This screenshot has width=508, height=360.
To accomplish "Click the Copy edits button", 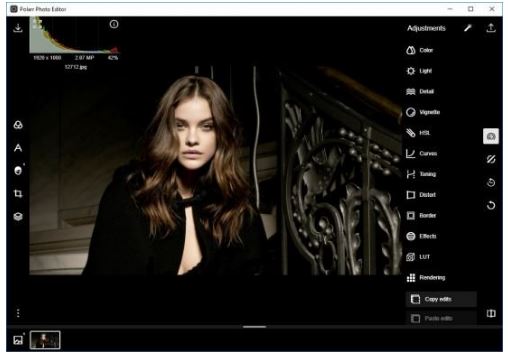I will 441,299.
